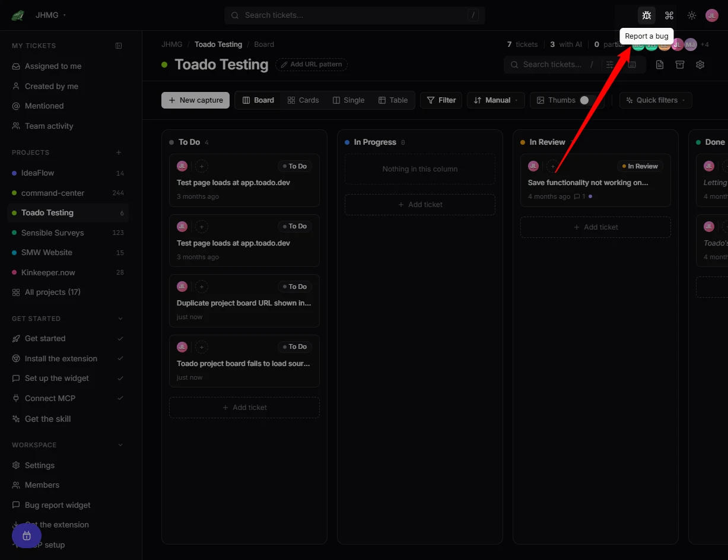Toggle the Thumbs switch
Viewport: 728px width, 560px height.
[x=589, y=100]
